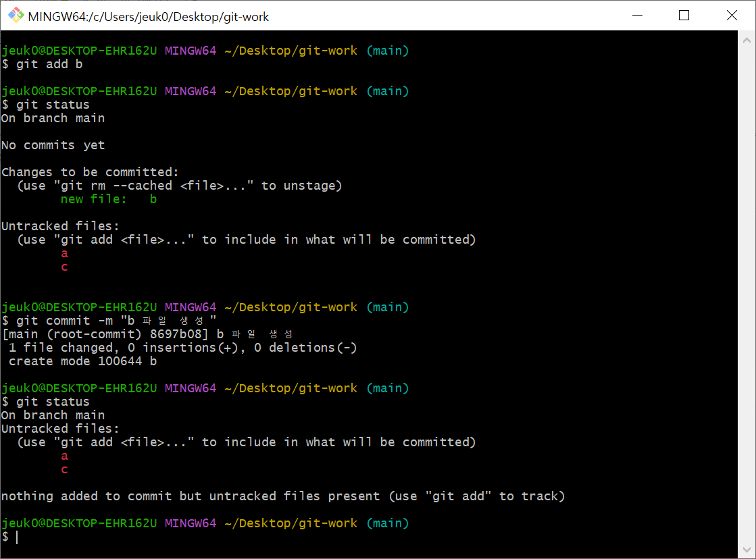Click the root-commit 8697b08 output line
756x559 pixels.
[x=147, y=334]
